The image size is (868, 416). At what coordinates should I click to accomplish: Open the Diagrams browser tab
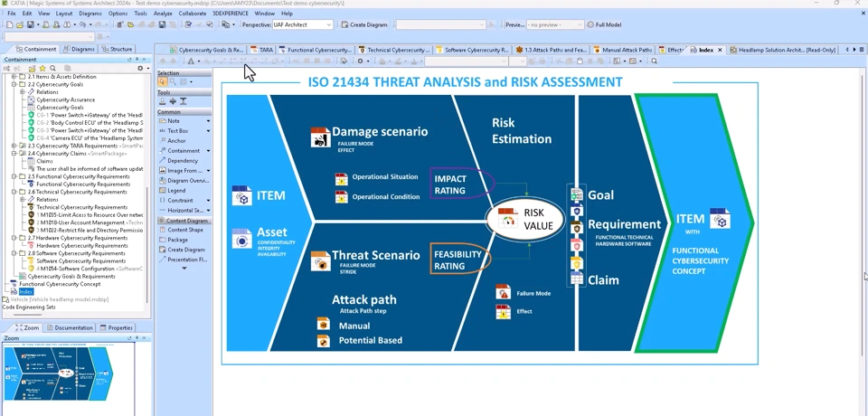[79, 49]
